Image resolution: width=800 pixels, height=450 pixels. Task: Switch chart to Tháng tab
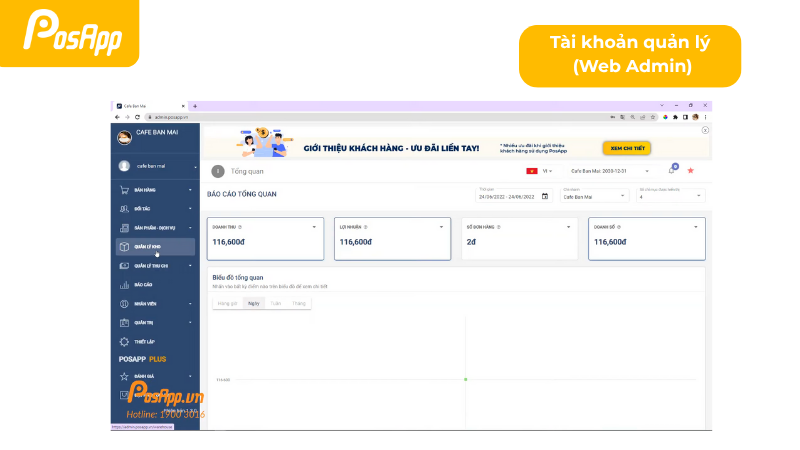point(298,304)
